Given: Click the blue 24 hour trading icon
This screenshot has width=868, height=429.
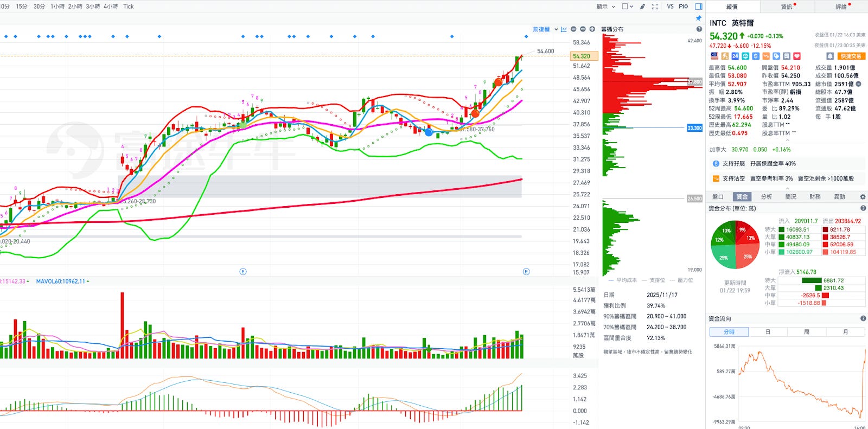Looking at the screenshot, I should pos(735,56).
